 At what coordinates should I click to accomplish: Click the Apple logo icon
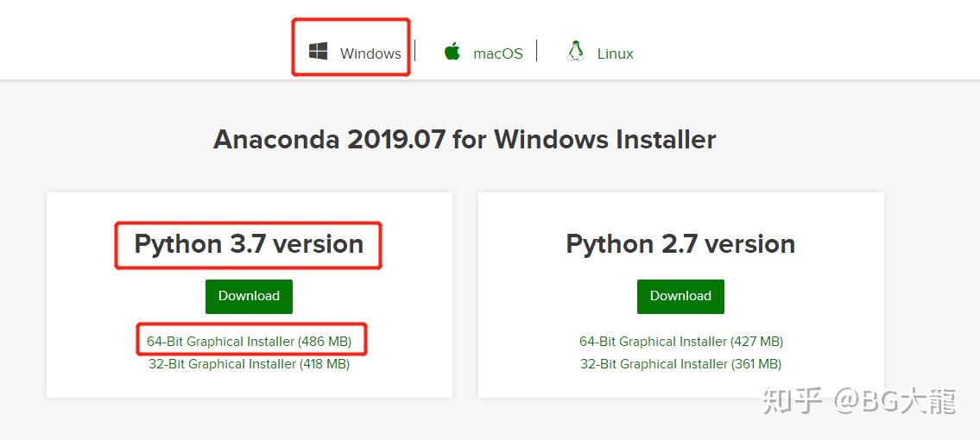click(452, 52)
